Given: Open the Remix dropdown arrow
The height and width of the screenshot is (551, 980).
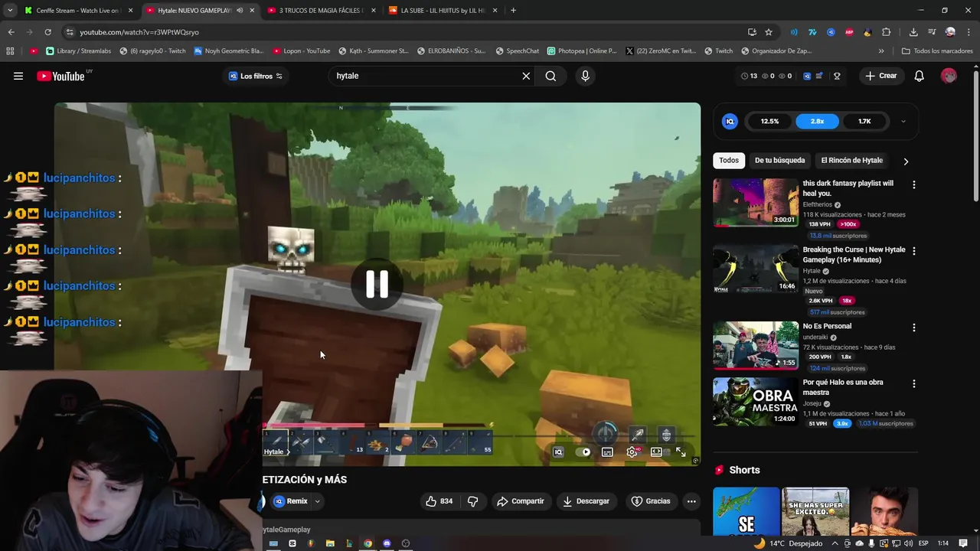Looking at the screenshot, I should pyautogui.click(x=317, y=502).
